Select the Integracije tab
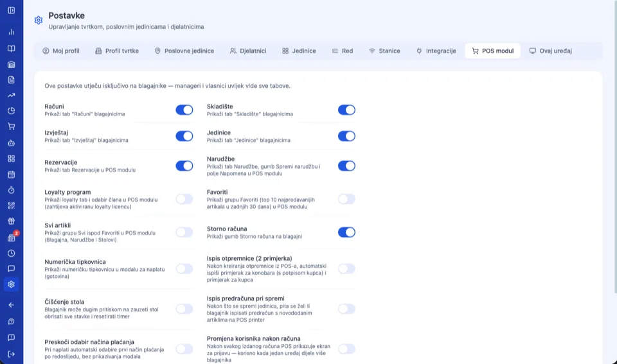The width and height of the screenshot is (617, 364). 436,51
